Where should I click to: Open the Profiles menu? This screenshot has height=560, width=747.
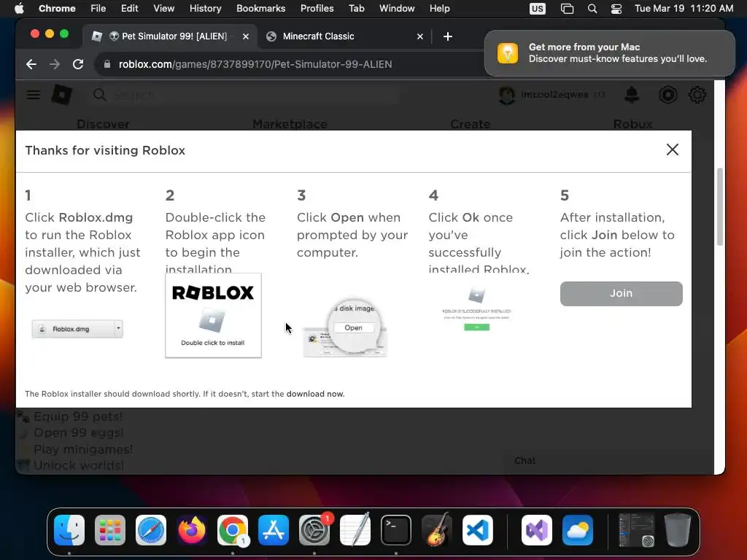[x=317, y=9]
